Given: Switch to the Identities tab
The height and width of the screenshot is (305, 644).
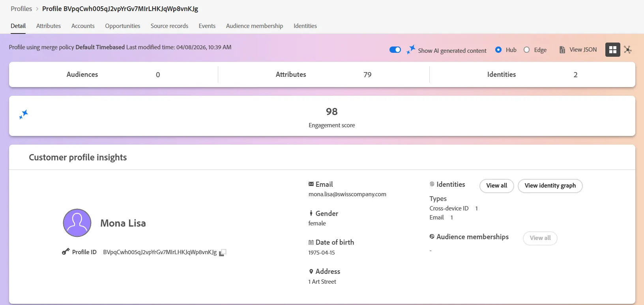Looking at the screenshot, I should click(x=305, y=26).
